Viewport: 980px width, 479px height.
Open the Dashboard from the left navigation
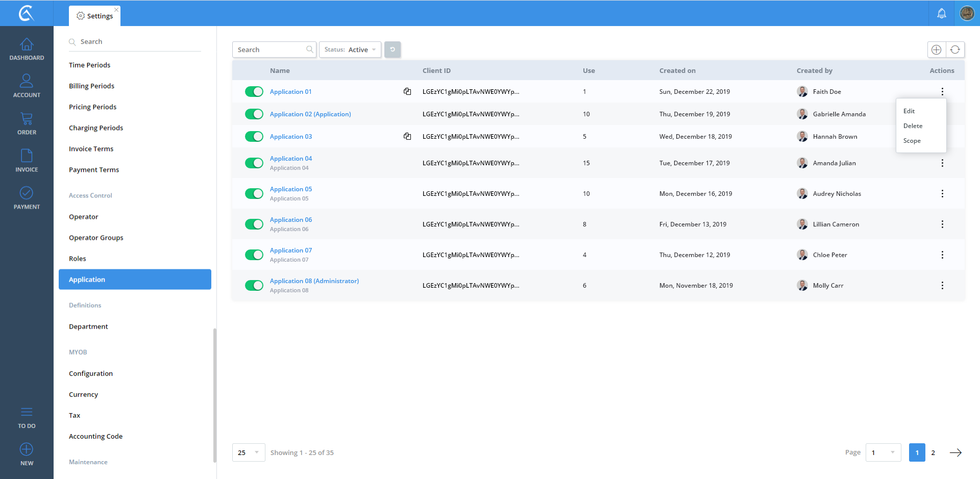27,49
